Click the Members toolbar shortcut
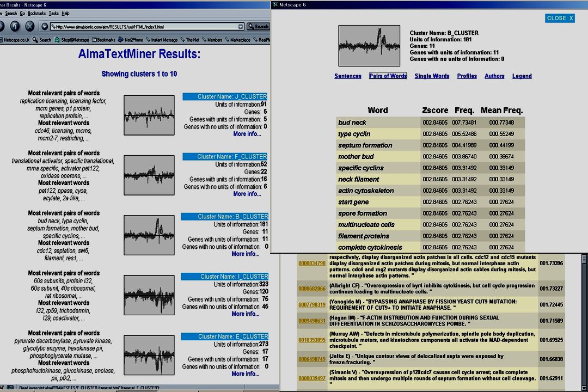Screen dimensions: 588x392 (x=212, y=40)
